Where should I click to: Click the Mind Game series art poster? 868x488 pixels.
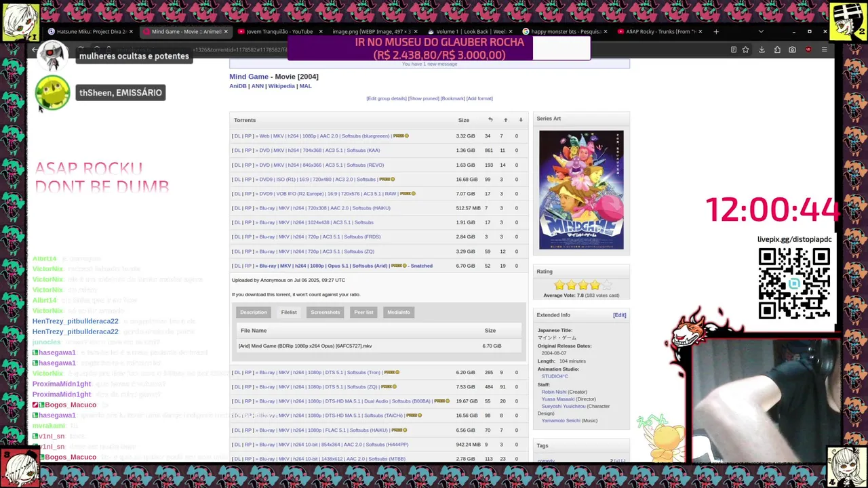click(581, 190)
